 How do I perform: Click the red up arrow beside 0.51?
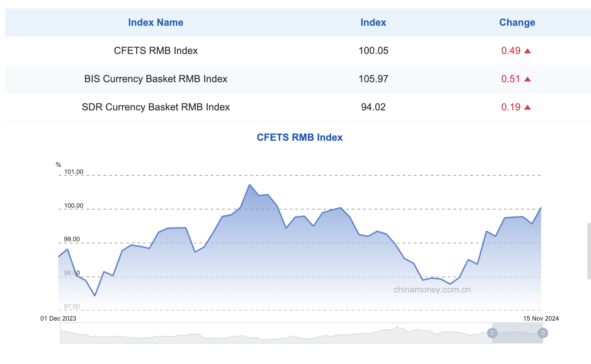(x=528, y=79)
